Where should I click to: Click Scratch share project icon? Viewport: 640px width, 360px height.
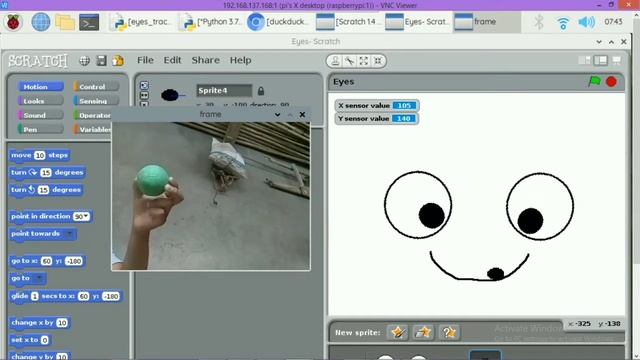click(118, 61)
